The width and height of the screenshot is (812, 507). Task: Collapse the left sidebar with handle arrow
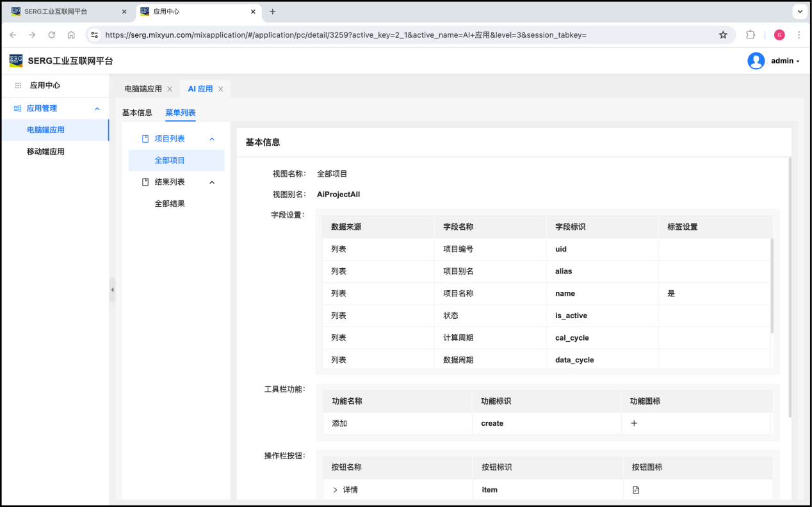pyautogui.click(x=113, y=290)
